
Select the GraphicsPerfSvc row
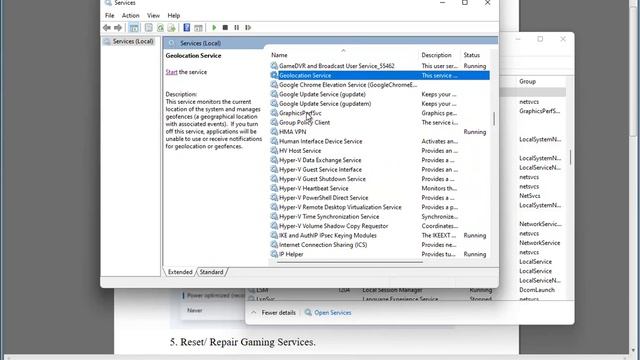380,113
